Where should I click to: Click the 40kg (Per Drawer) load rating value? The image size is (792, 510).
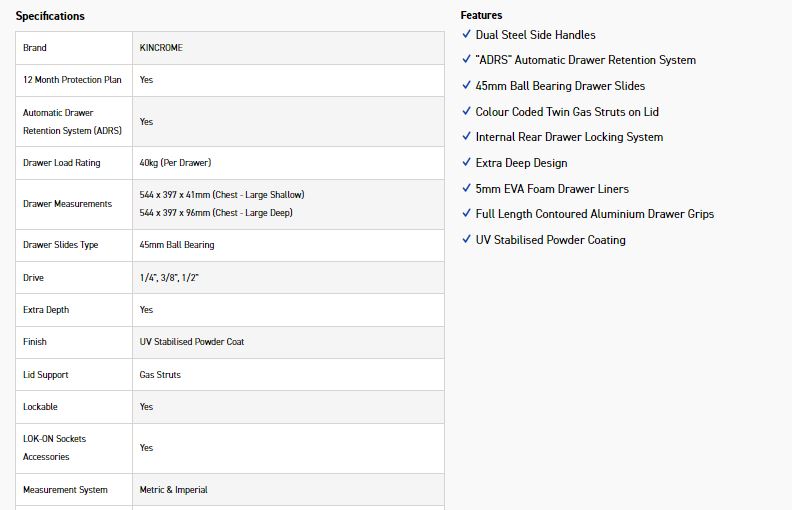click(x=175, y=163)
